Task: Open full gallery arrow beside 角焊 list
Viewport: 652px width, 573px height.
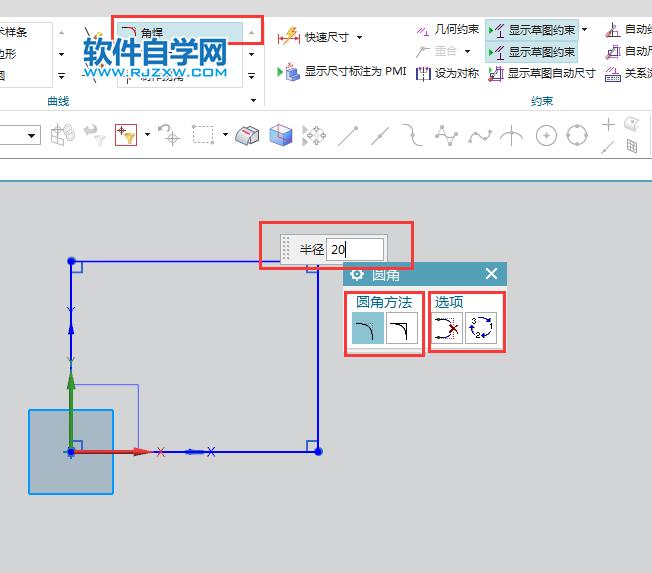Action: pos(252,76)
